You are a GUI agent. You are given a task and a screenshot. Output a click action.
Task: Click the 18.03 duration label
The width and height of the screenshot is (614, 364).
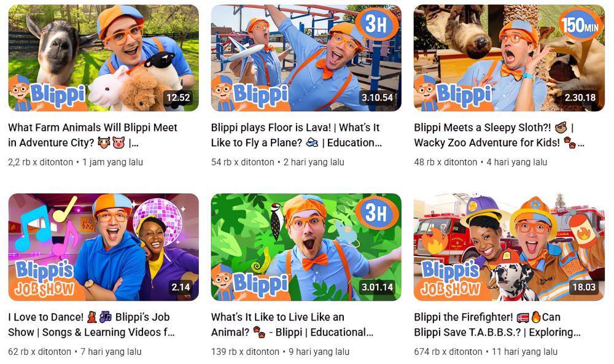[x=584, y=287]
